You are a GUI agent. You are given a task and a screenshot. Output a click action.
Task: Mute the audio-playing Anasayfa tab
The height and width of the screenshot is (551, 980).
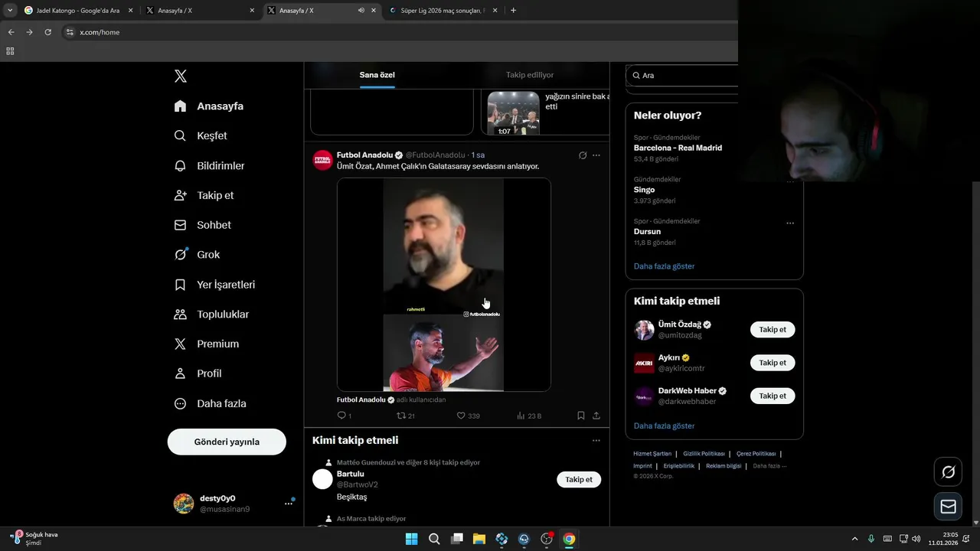point(361,11)
